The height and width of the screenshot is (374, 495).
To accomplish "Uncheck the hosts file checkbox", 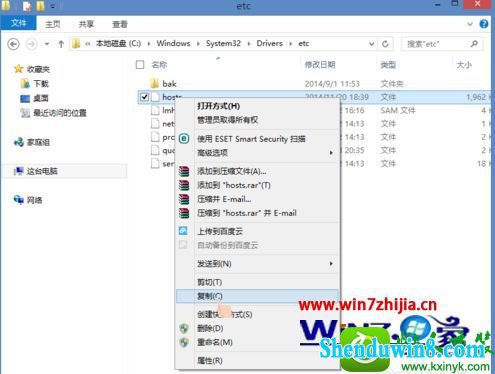I will tap(144, 97).
